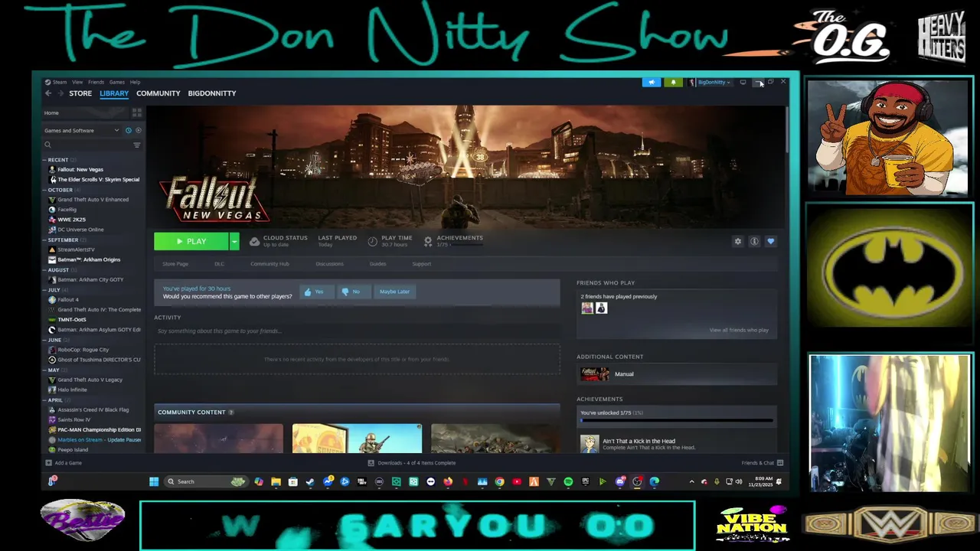Viewport: 980px width, 551px height.
Task: Open the Steam announcements megaphone button
Action: point(652,82)
